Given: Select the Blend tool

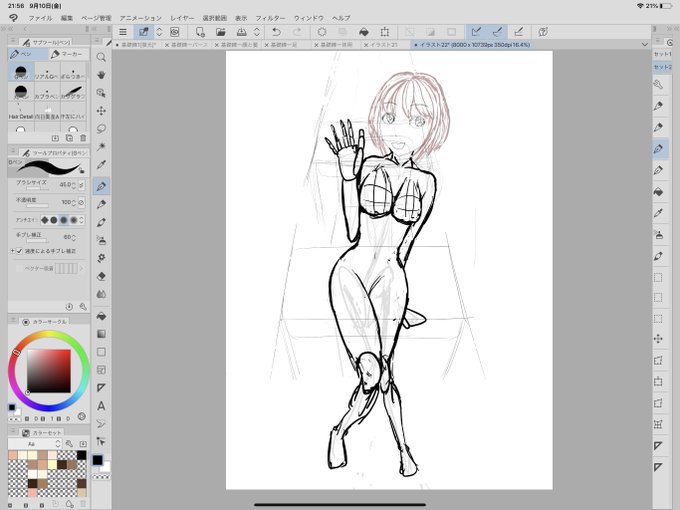Looking at the screenshot, I should [x=101, y=294].
